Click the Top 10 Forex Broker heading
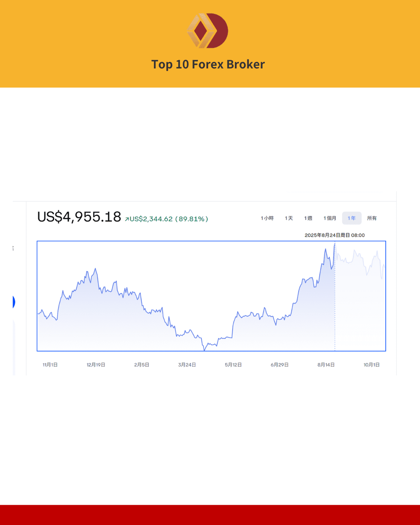 pos(208,64)
